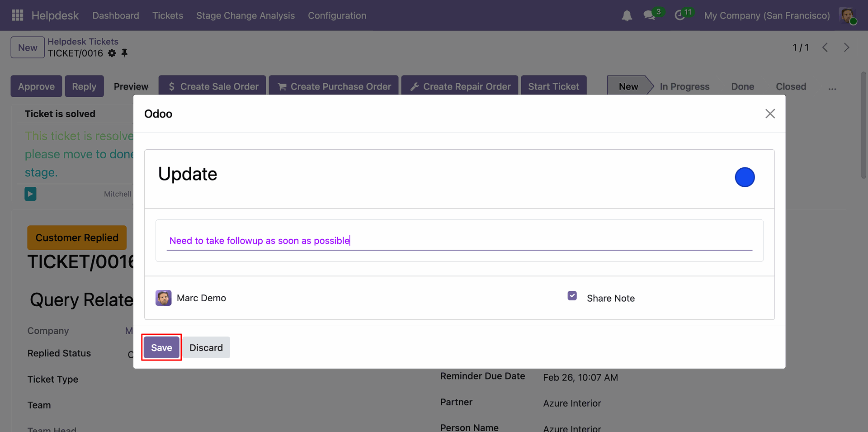Click the 1 / 1 pager counter
The height and width of the screenshot is (432, 868).
801,47
